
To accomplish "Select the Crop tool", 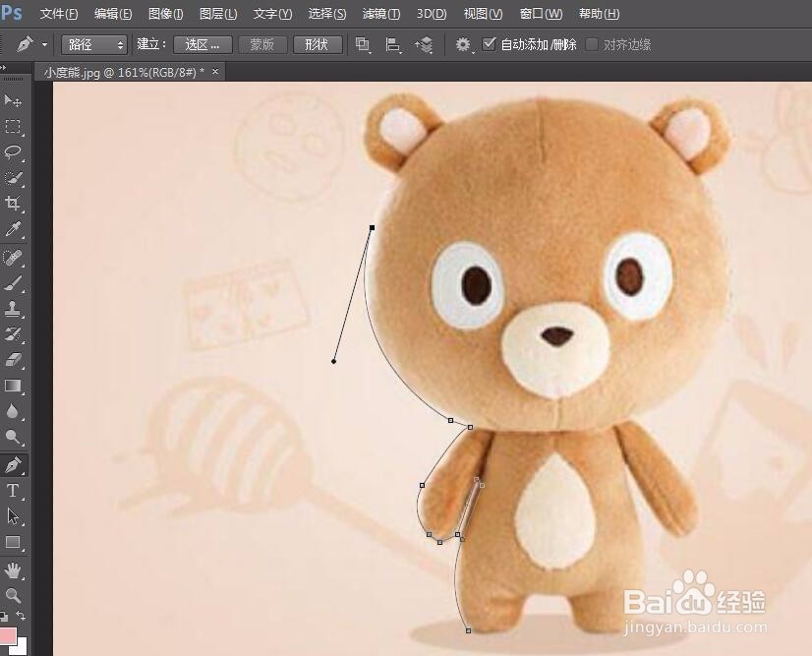I will [x=13, y=204].
